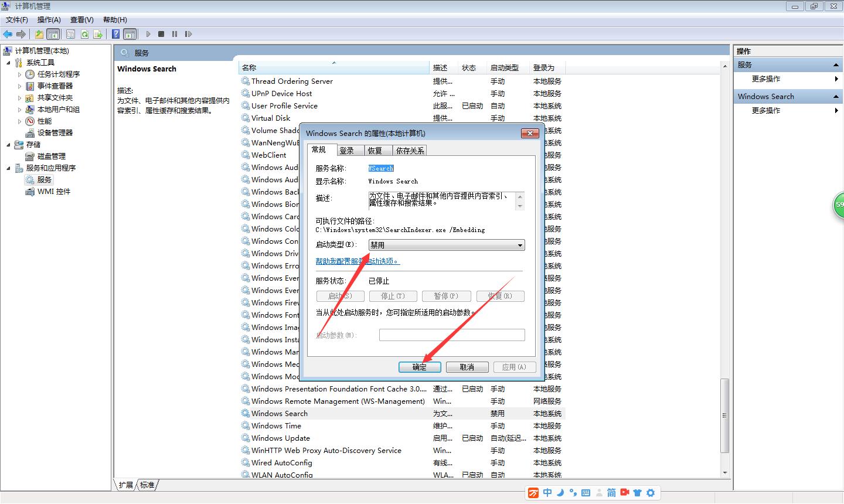Click the Back arrow in toolbar
Image resolution: width=844 pixels, height=504 pixels.
8,34
